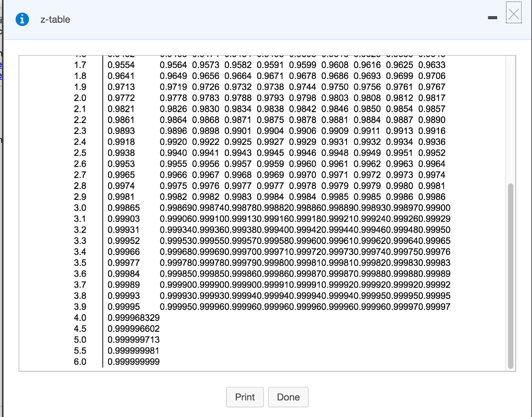Select value 0.9893 in row 2.3
This screenshot has width=532, height=417.
pos(121,131)
